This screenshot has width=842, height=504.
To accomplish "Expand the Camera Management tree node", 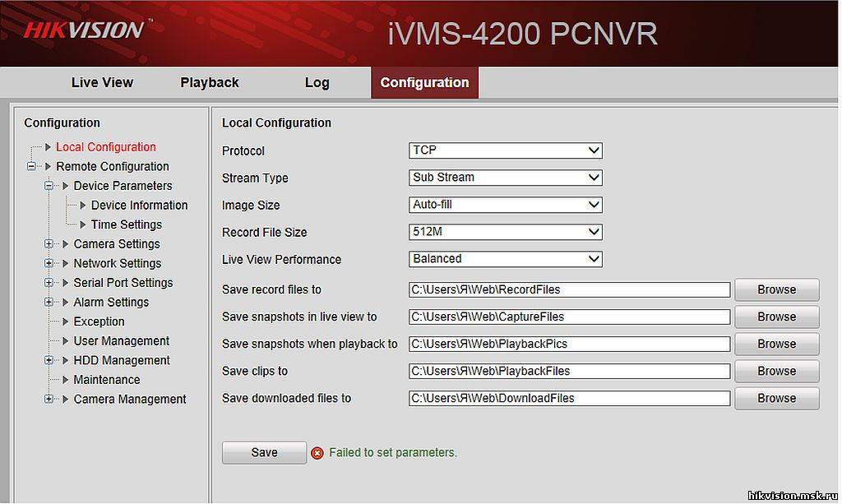I will click(x=49, y=399).
